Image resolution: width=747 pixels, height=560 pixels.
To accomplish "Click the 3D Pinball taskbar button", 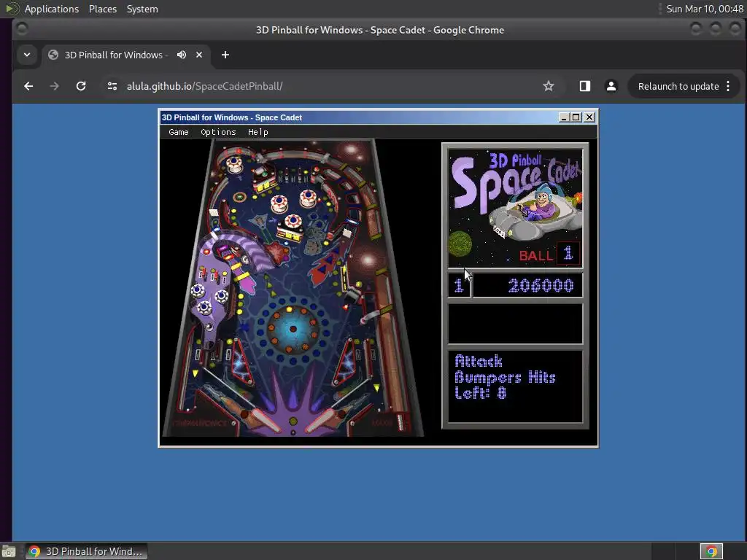I will pos(86,551).
